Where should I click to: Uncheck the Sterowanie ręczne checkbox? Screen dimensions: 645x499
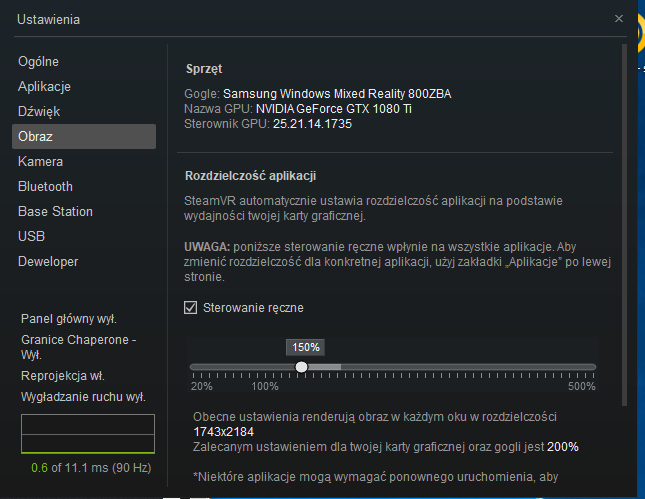[x=191, y=308]
